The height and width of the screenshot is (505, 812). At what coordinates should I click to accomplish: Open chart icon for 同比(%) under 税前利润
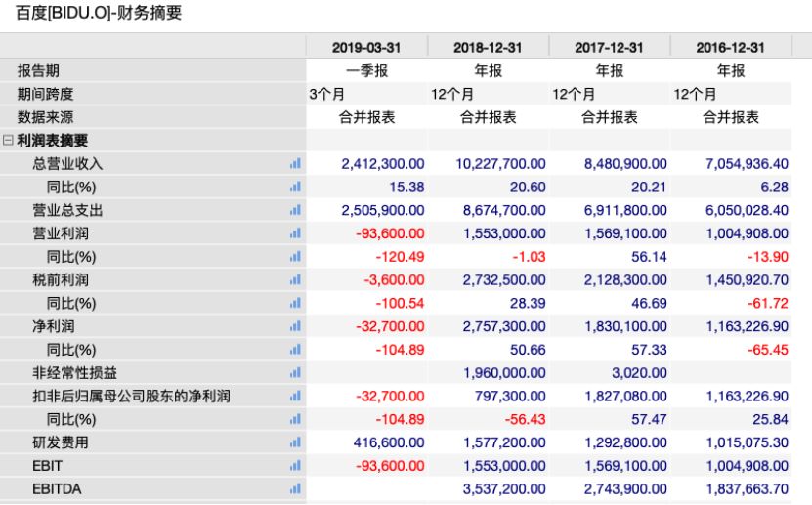coord(295,304)
